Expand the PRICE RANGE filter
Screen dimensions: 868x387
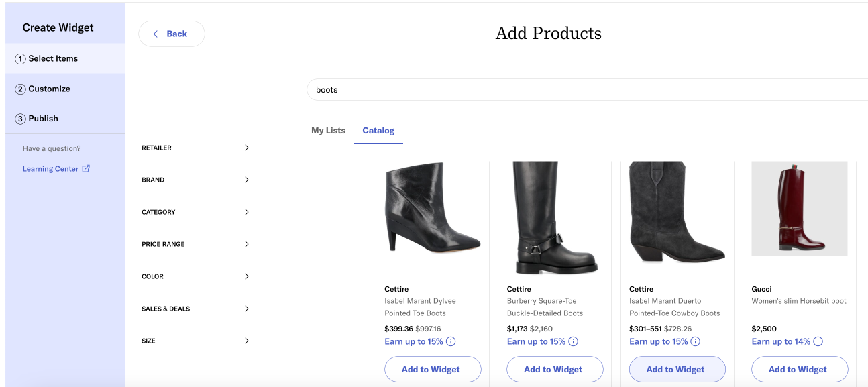coord(196,244)
